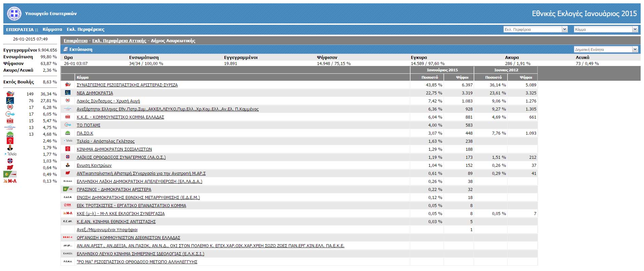Click the ΟΚΔΕ logo in table
The image size is (644, 271).
[x=68, y=238]
